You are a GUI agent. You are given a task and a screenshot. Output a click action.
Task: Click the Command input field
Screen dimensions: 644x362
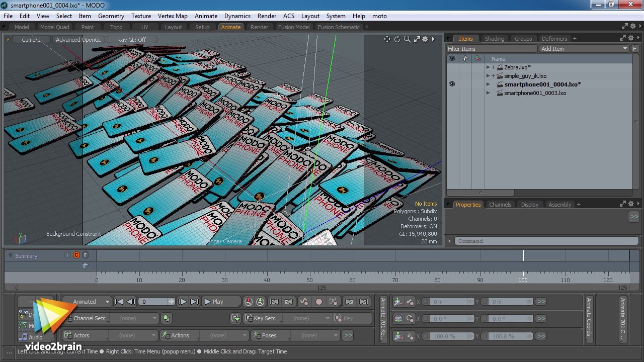(x=547, y=241)
